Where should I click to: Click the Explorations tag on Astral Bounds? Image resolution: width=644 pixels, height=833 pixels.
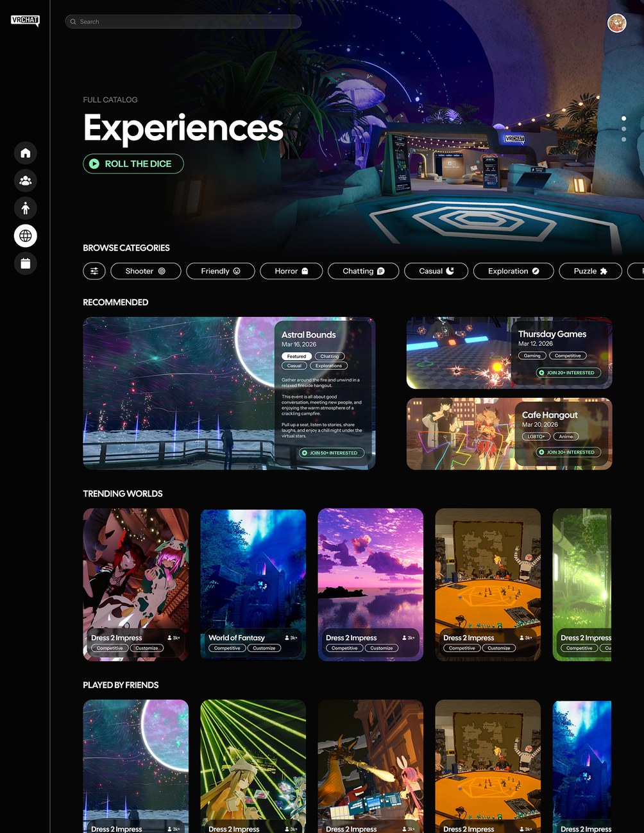[328, 366]
